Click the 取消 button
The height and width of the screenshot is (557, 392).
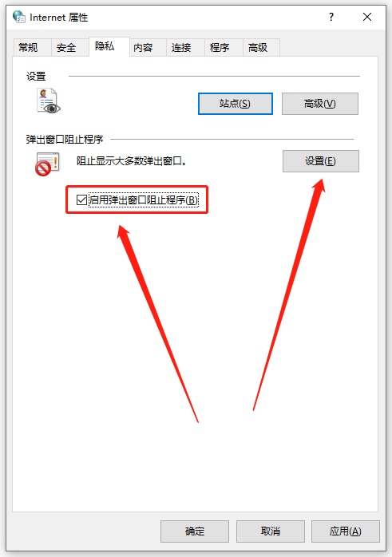[x=271, y=531]
